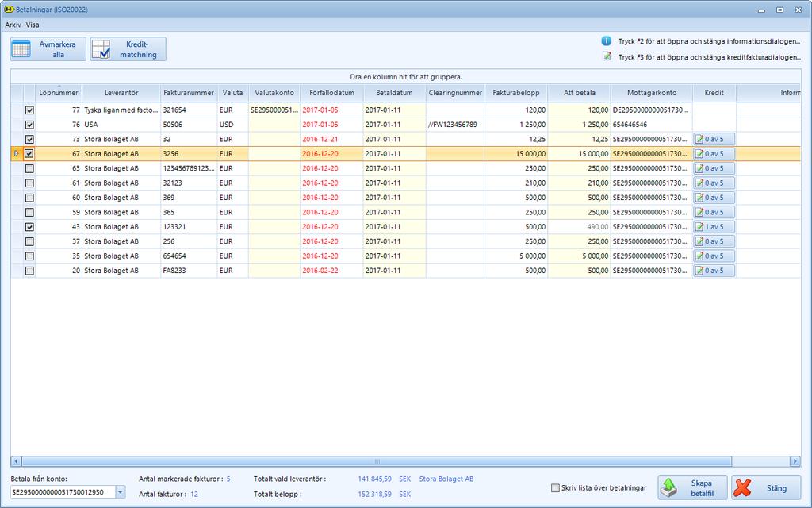
Task: Click Betaldatum column header
Action: tap(394, 93)
